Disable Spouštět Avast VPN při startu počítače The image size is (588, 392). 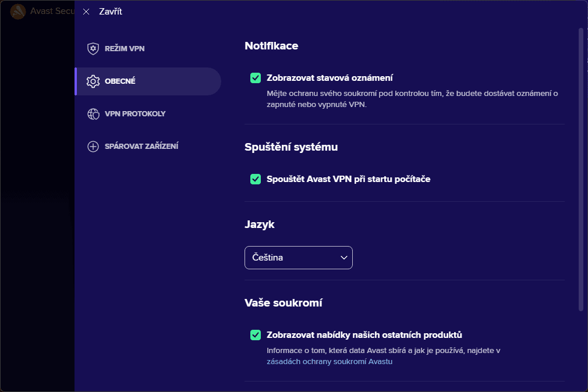(x=256, y=179)
